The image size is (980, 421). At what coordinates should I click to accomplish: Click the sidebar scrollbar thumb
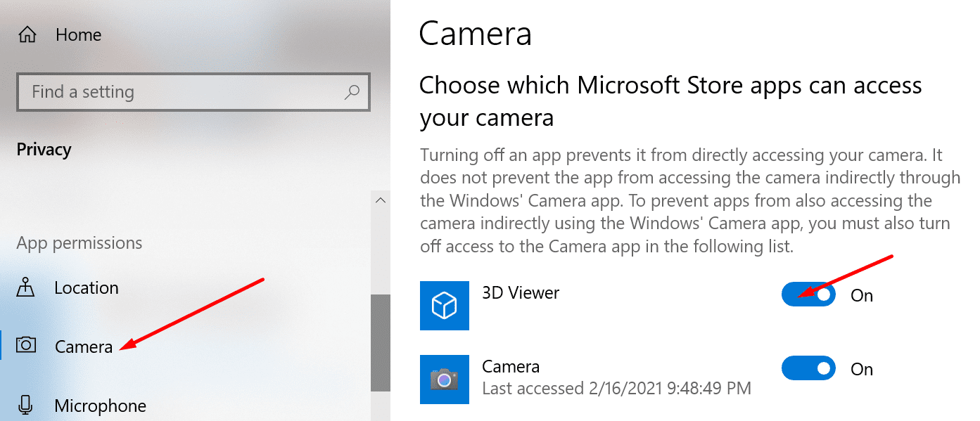click(x=381, y=342)
